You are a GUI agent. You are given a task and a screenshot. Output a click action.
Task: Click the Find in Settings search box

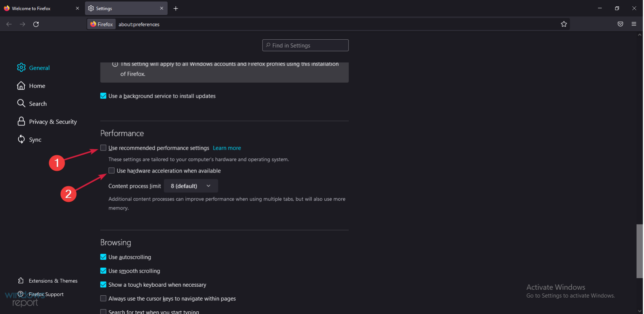point(305,45)
